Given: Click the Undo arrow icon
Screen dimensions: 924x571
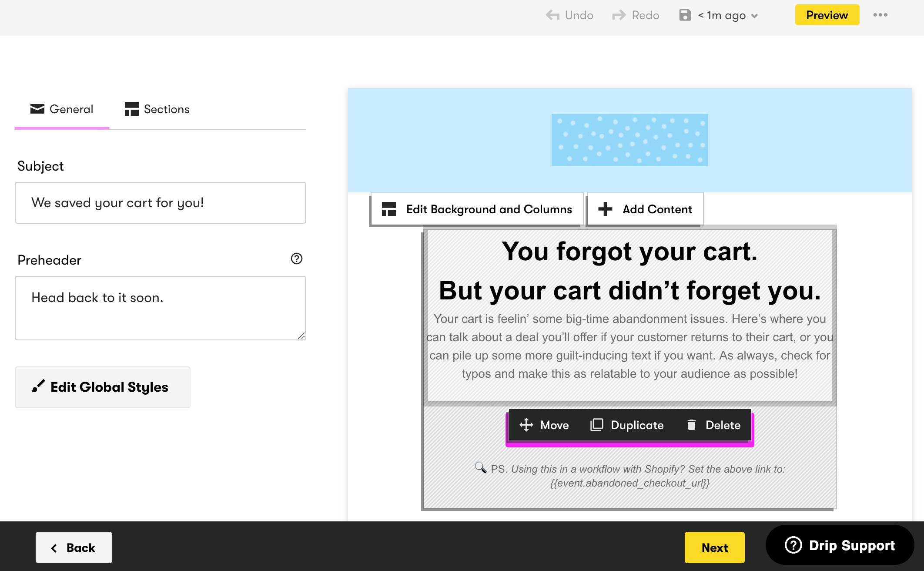Looking at the screenshot, I should (552, 15).
